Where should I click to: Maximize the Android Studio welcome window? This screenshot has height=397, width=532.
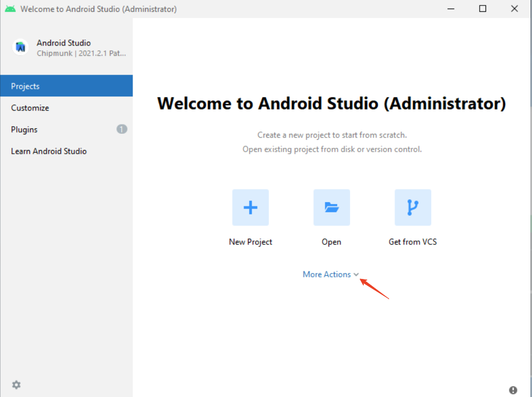click(482, 9)
